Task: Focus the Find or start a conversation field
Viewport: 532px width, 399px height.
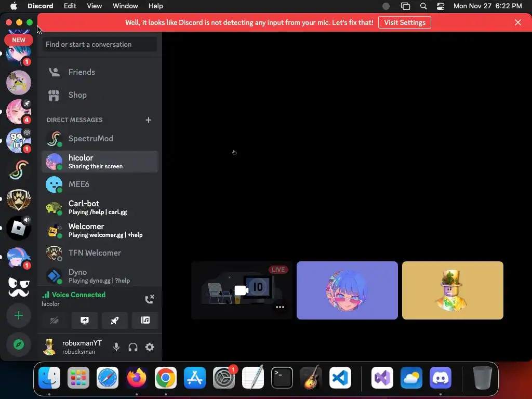Action: pos(100,45)
